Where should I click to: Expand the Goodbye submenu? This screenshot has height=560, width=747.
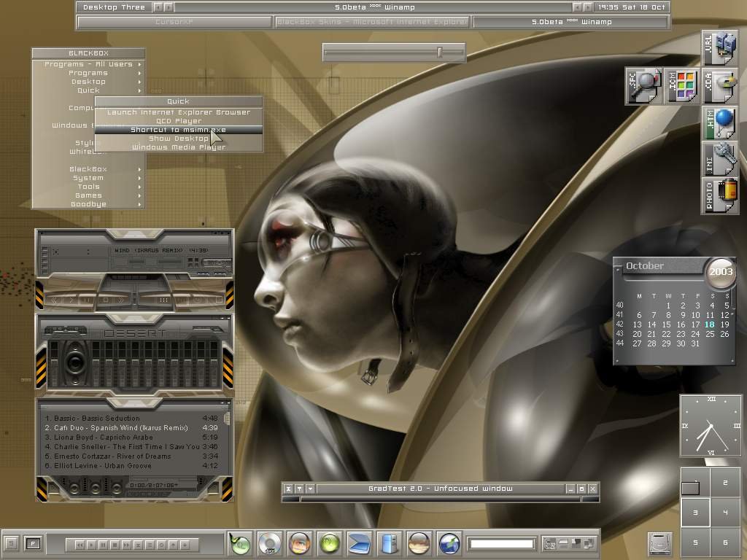click(x=88, y=204)
